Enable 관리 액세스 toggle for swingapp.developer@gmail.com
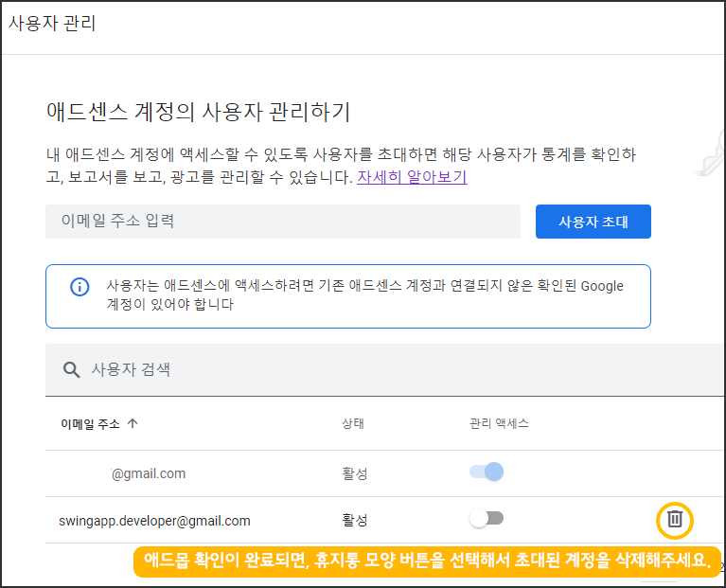Viewport: 726px width, 588px height. click(487, 519)
